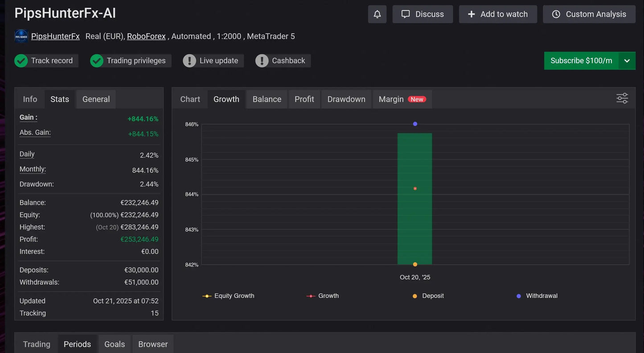This screenshot has width=644, height=353.
Task: Click the €0.00 interest value
Action: pos(150,252)
